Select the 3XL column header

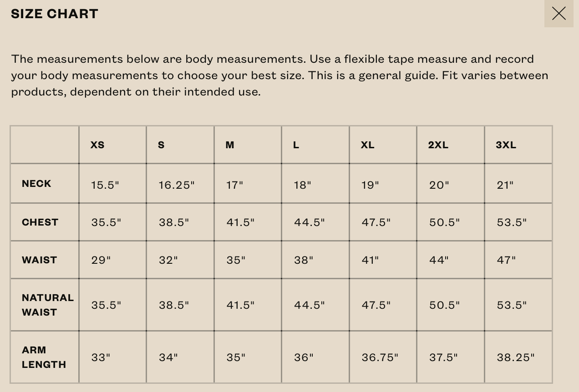coord(506,145)
